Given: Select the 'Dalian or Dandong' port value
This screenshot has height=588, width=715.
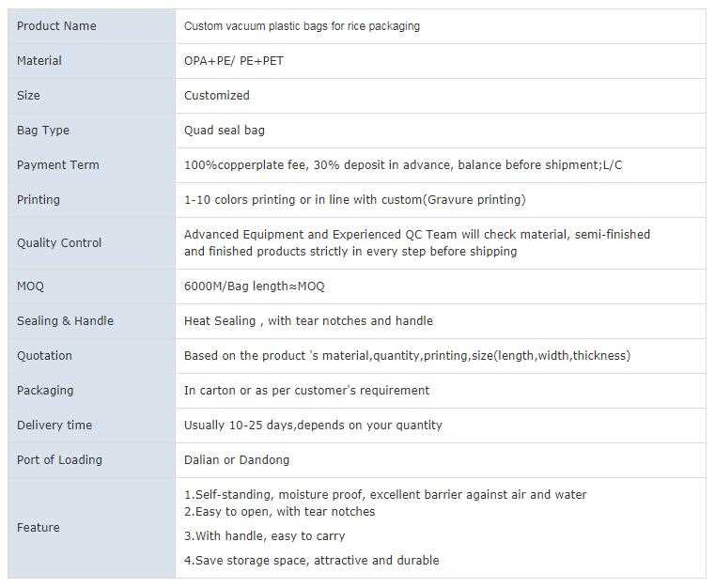Looking at the screenshot, I should (x=237, y=460).
